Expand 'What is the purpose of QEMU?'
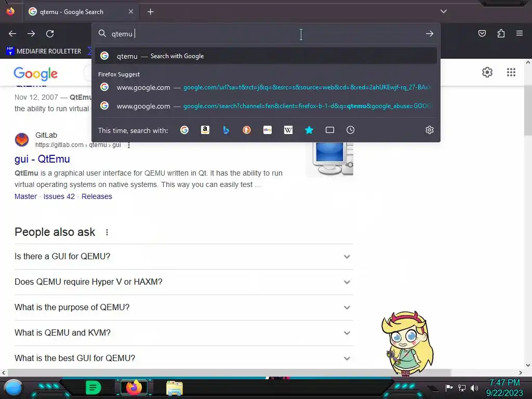 184,308
